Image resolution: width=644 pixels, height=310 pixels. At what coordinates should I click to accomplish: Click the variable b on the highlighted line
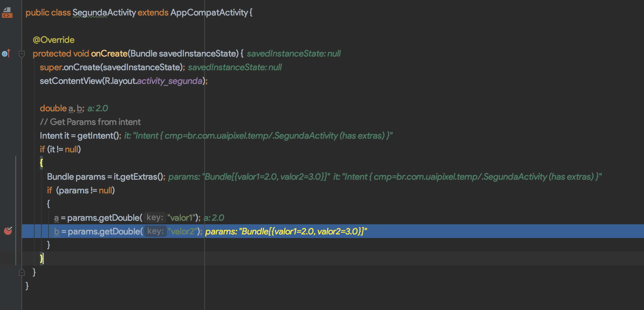[57, 231]
